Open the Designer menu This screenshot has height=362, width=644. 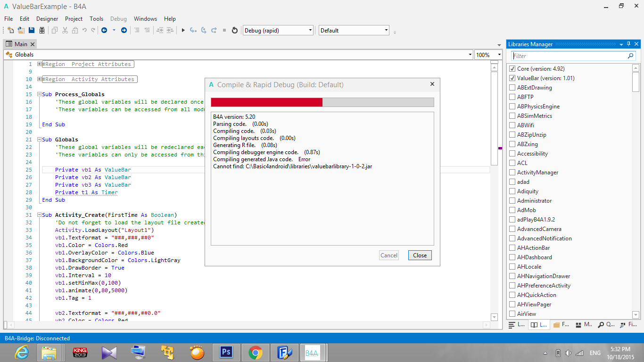coord(47,19)
